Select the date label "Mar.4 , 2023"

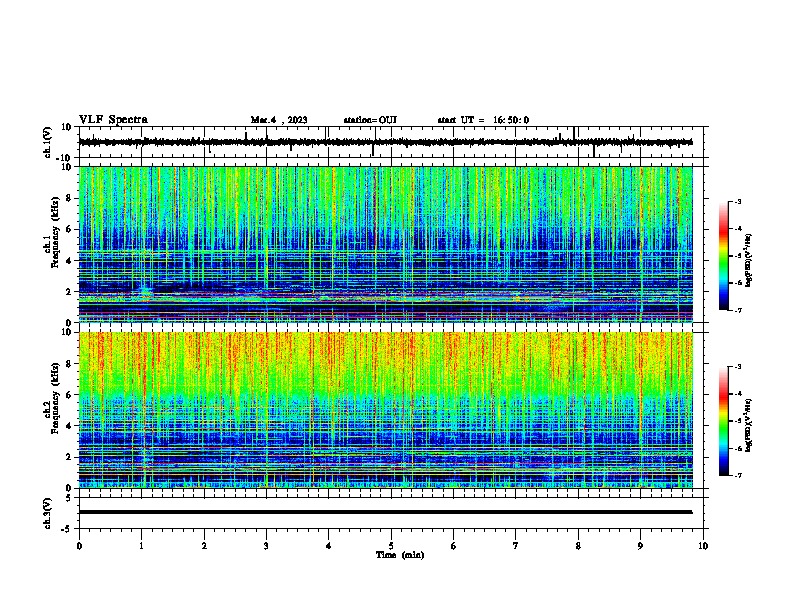pyautogui.click(x=279, y=120)
